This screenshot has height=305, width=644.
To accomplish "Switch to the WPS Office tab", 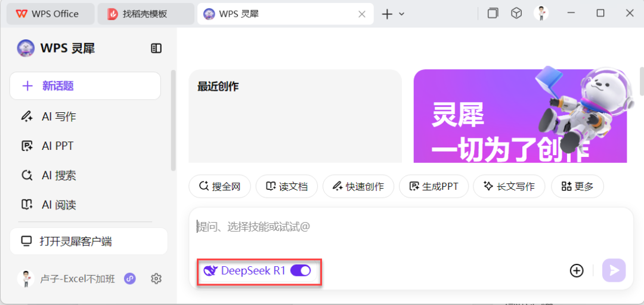I will click(51, 14).
